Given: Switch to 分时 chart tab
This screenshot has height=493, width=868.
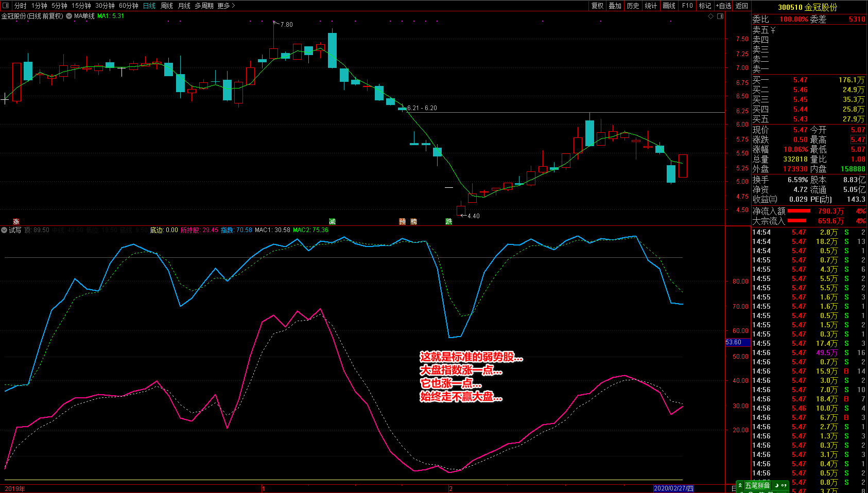Looking at the screenshot, I should click(x=20, y=6).
